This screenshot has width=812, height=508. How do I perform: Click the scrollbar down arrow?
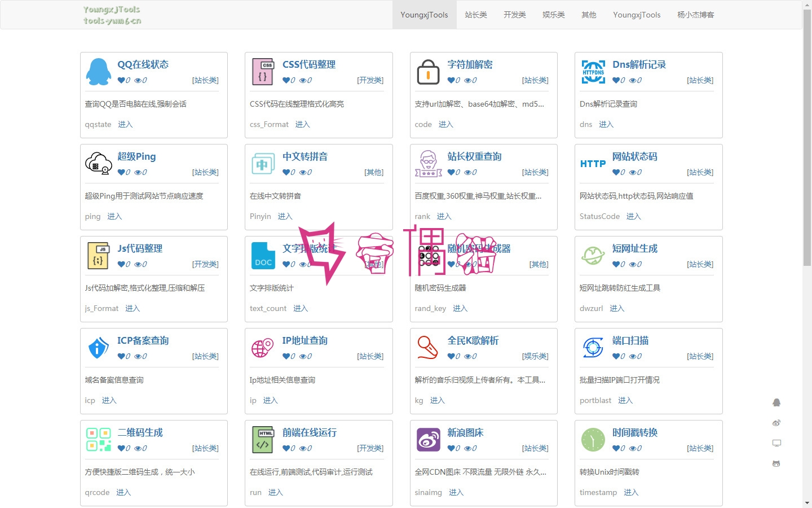(x=807, y=503)
